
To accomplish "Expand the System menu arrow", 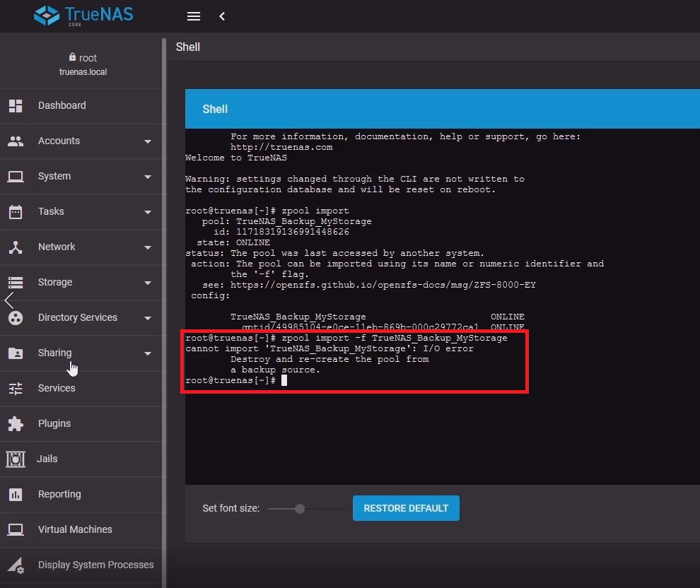I will (147, 177).
